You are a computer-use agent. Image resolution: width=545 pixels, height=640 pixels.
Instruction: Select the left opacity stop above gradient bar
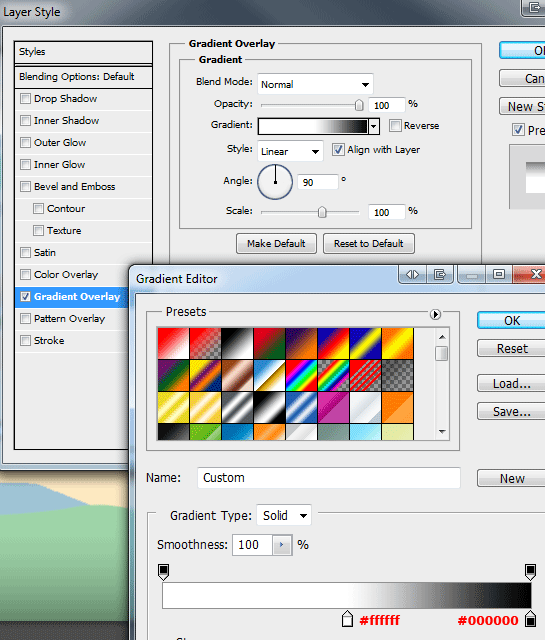pos(163,572)
